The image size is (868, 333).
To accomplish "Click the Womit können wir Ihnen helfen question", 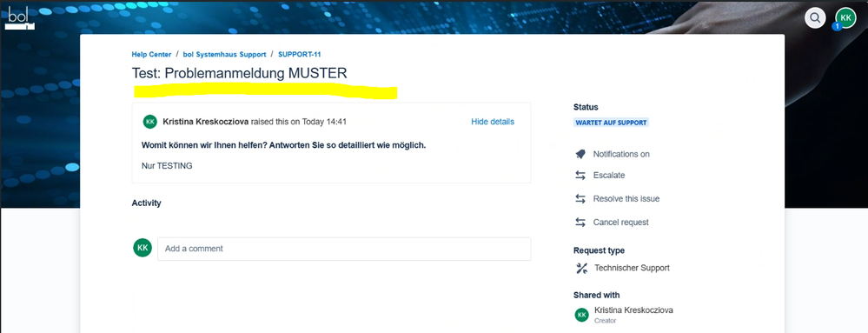I will (x=283, y=145).
